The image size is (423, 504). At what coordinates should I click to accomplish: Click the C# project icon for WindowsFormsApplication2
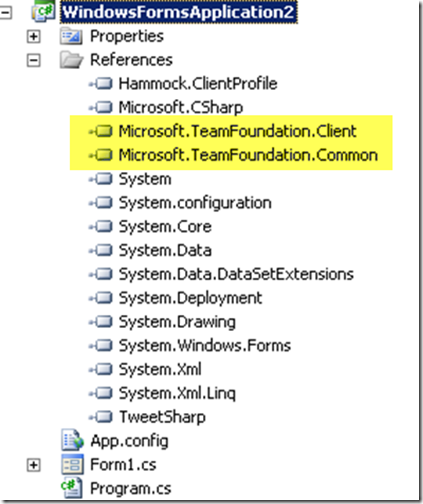43,12
